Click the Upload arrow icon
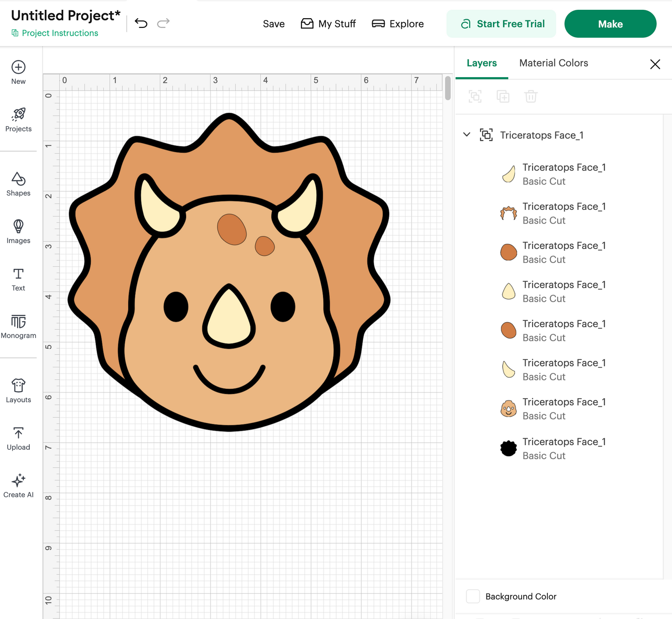 (x=18, y=433)
